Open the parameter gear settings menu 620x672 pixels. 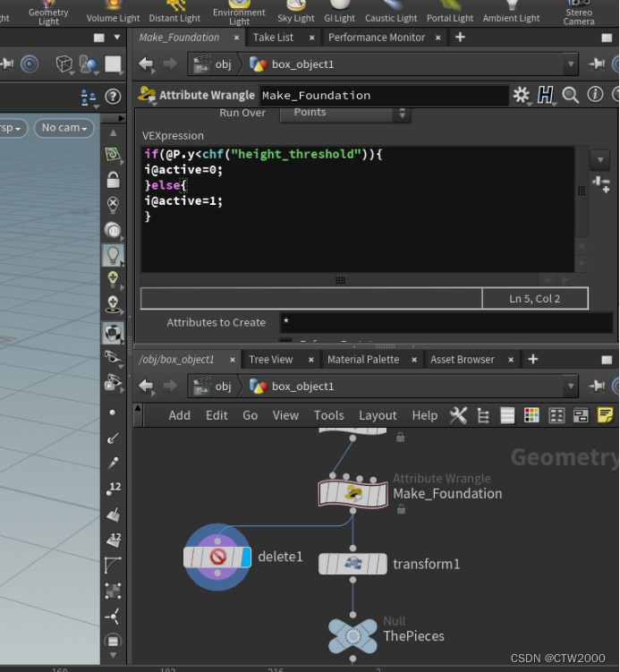pyautogui.click(x=522, y=95)
